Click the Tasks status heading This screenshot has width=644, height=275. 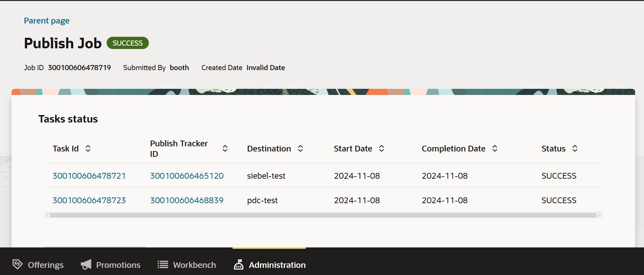coord(68,119)
